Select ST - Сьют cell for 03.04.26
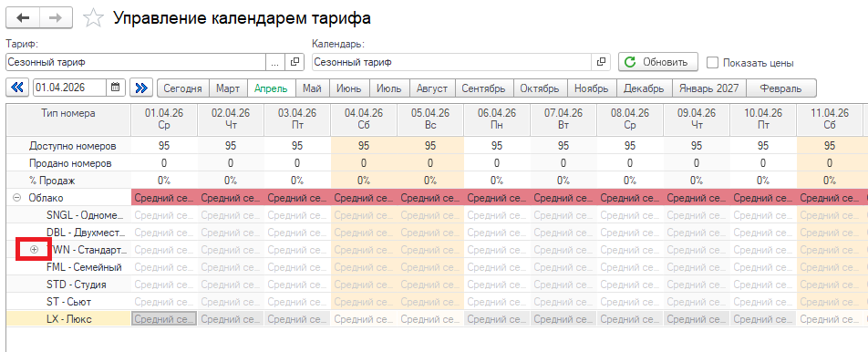This screenshot has height=352, width=868. 296,302
